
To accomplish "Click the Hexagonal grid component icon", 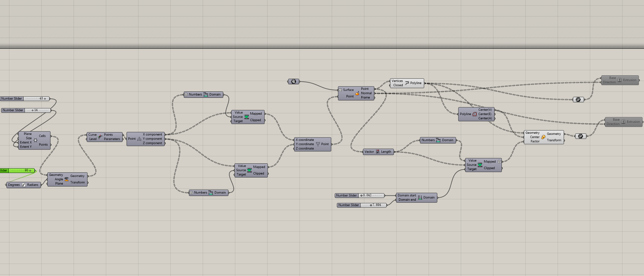I will [x=36, y=140].
